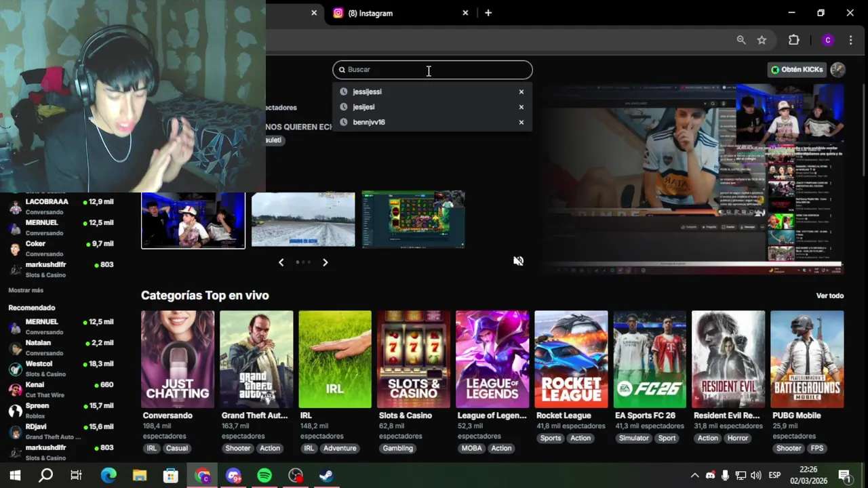Open Microsoft Store from the taskbar
This screenshot has width=868, height=488.
171,476
